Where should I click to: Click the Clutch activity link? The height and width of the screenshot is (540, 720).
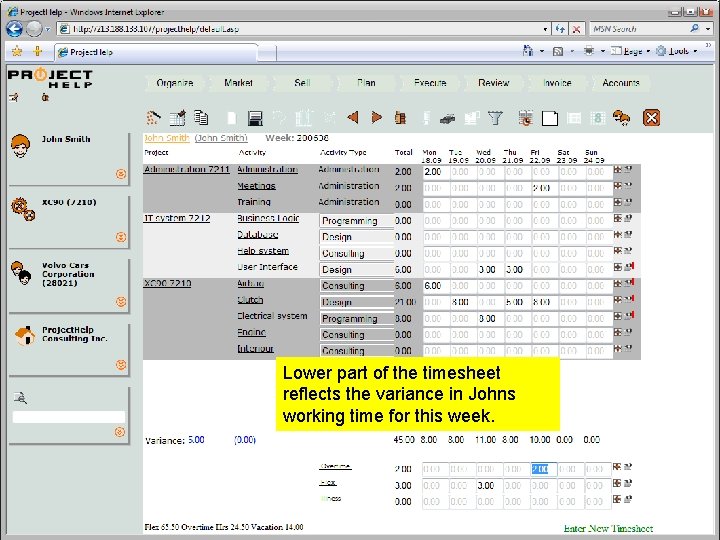250,300
